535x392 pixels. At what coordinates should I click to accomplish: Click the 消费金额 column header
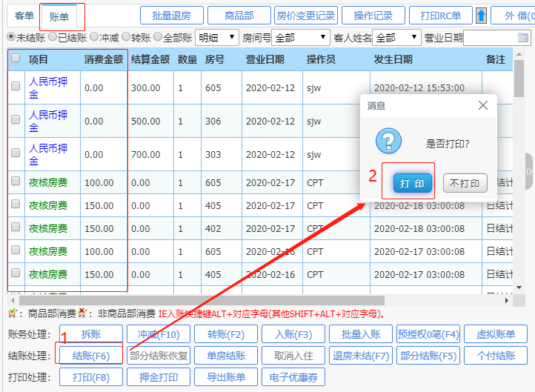point(104,60)
